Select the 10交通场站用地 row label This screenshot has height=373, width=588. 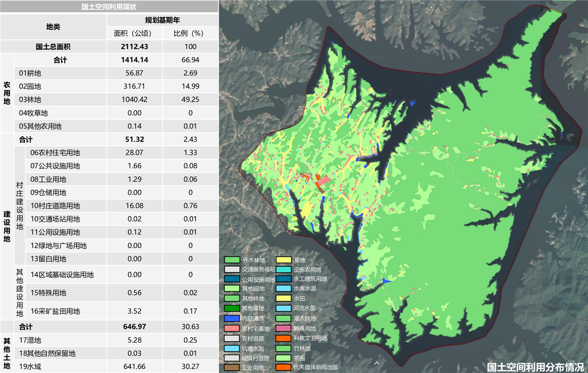click(x=55, y=219)
